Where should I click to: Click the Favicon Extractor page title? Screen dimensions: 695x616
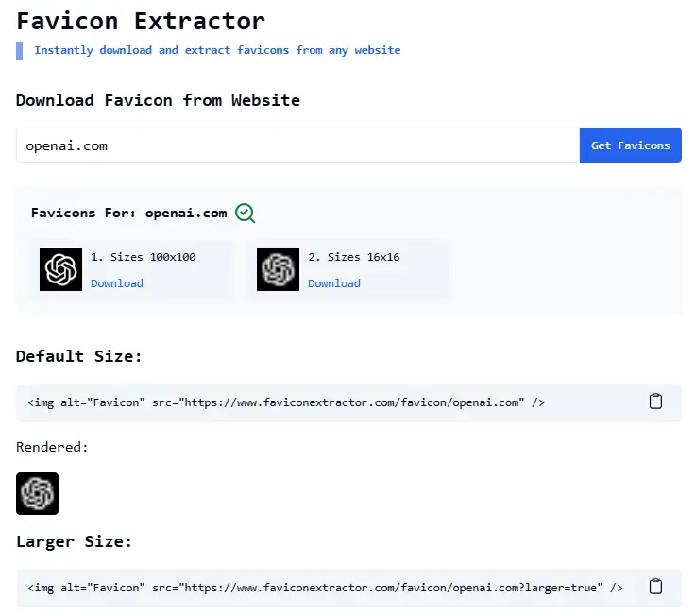(x=141, y=20)
